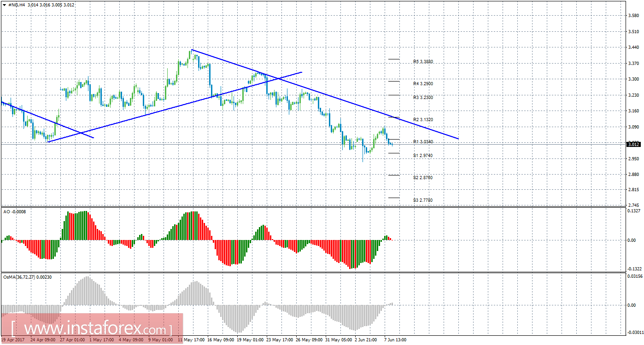Click the 1 May 17:00 time label
Image resolution: width=644 pixels, height=345 pixels.
pyautogui.click(x=102, y=340)
